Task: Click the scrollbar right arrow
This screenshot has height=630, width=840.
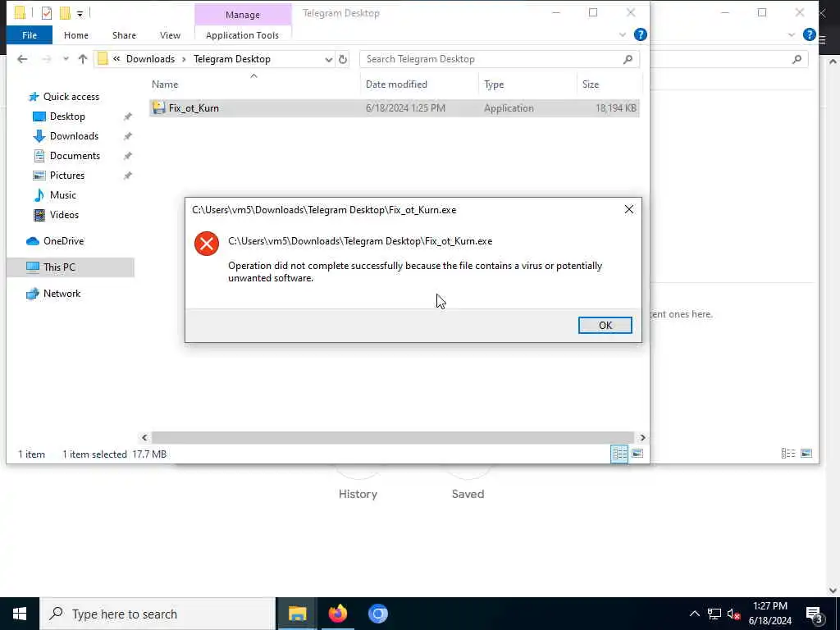Action: click(x=642, y=438)
